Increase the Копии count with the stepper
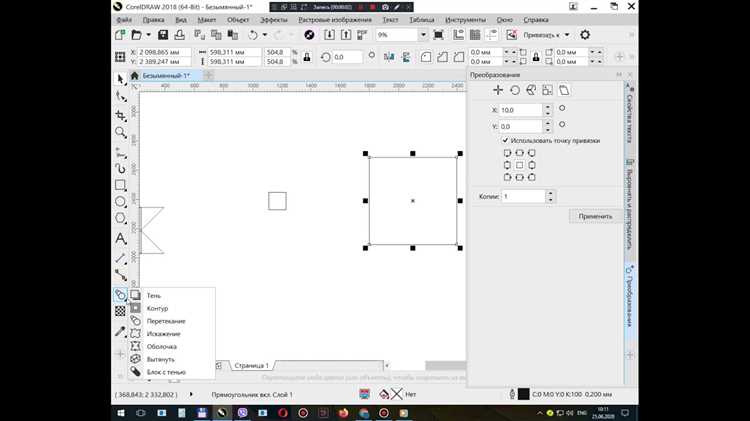 551,194
